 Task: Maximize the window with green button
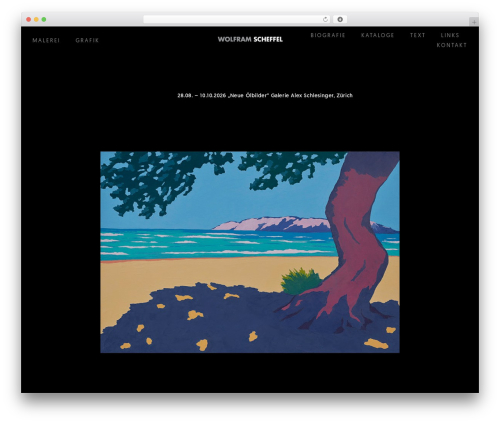[x=44, y=19]
